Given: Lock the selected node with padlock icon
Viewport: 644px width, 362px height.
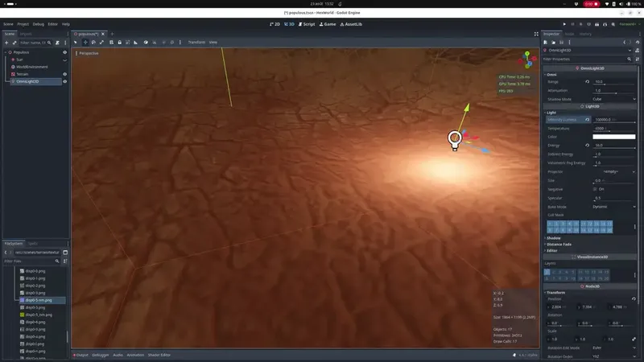Looking at the screenshot, I should (x=119, y=43).
